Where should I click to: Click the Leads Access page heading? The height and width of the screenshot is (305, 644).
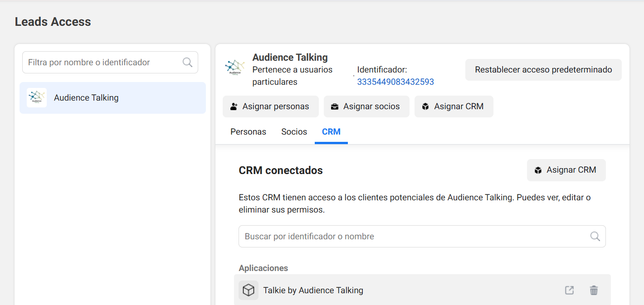pyautogui.click(x=53, y=22)
